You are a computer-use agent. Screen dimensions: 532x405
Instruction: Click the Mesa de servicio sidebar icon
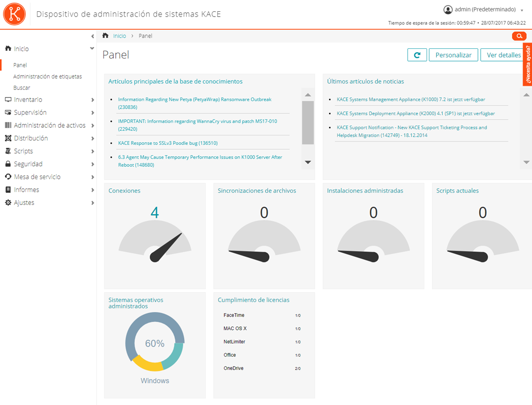[8, 177]
